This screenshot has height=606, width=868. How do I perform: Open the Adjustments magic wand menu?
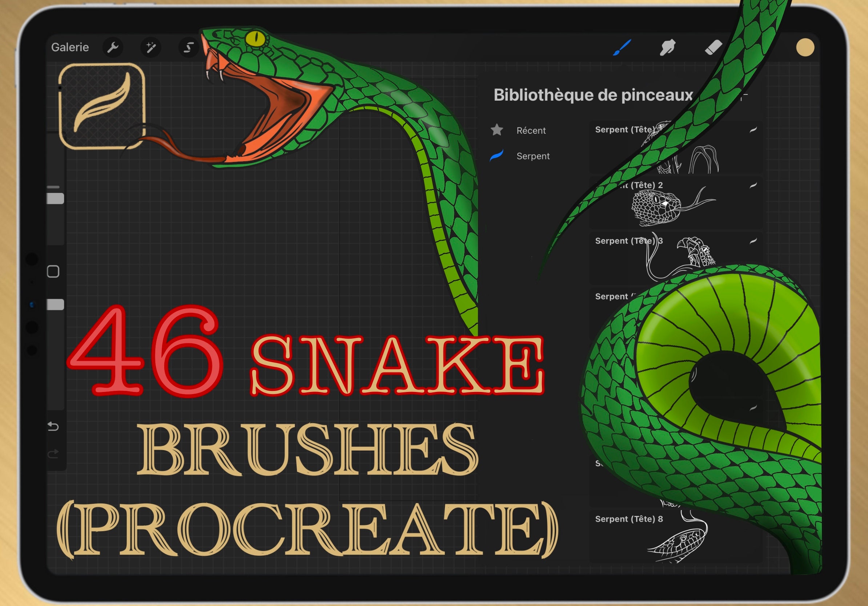coord(150,48)
